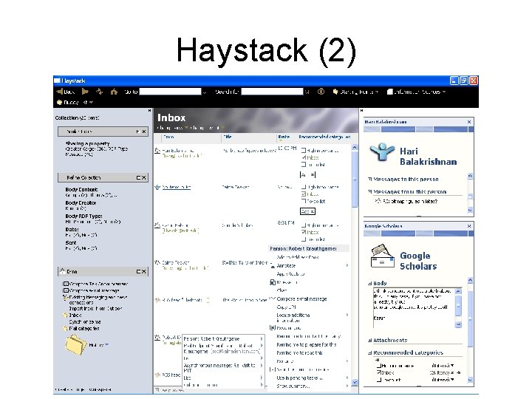Click Import Inbox from Outbox
Viewport: 532px width, 399px height.
click(95, 309)
